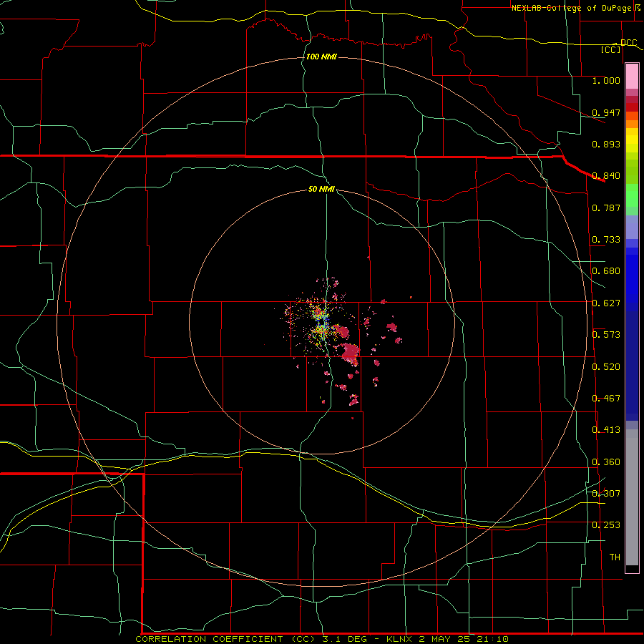This screenshot has width=644, height=644.
Task: Click the TH label at the scale's bottom
Action: [615, 557]
